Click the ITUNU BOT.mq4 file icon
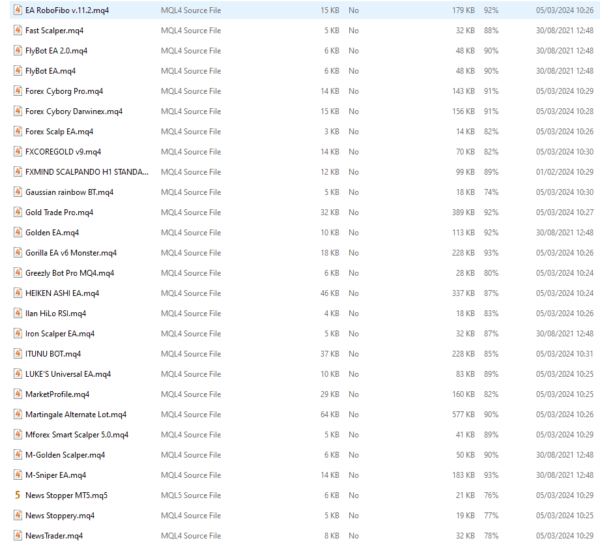The width and height of the screenshot is (600, 545). [18, 354]
